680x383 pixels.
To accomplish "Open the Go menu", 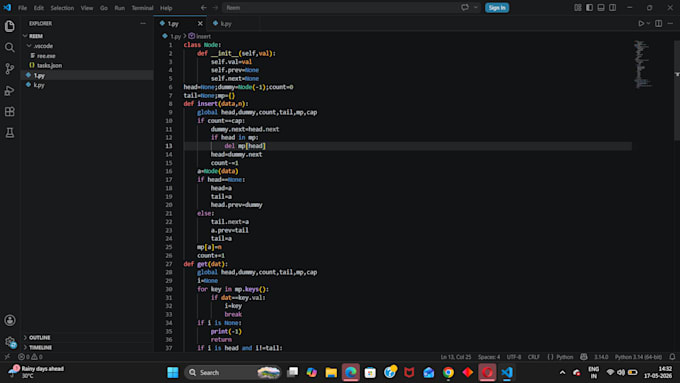I will click(104, 8).
